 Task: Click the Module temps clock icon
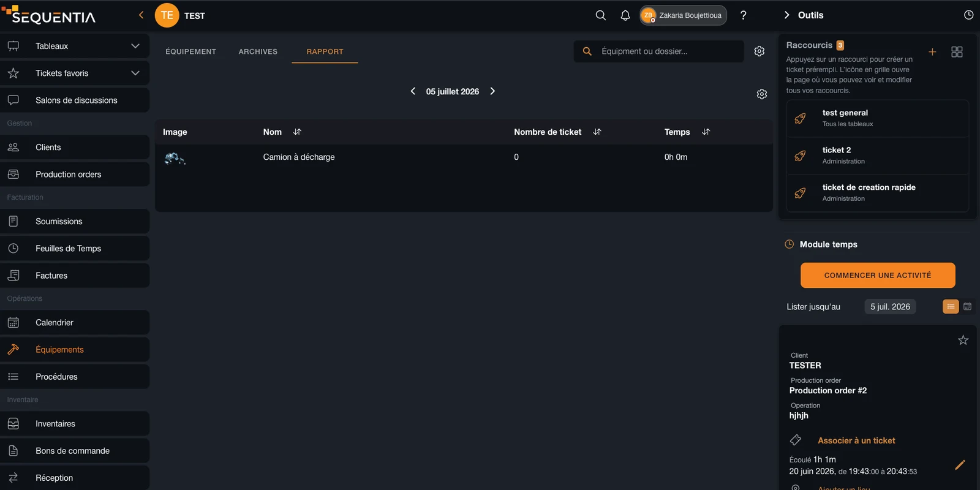790,244
